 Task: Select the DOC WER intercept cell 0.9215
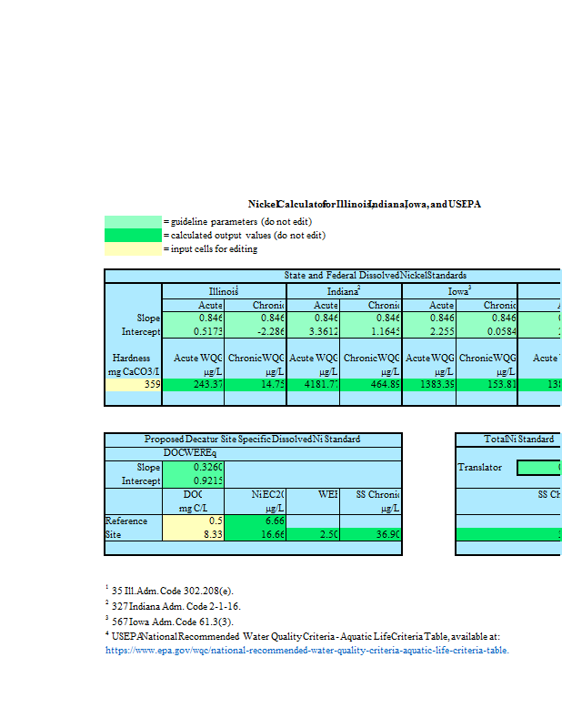pyautogui.click(x=193, y=480)
